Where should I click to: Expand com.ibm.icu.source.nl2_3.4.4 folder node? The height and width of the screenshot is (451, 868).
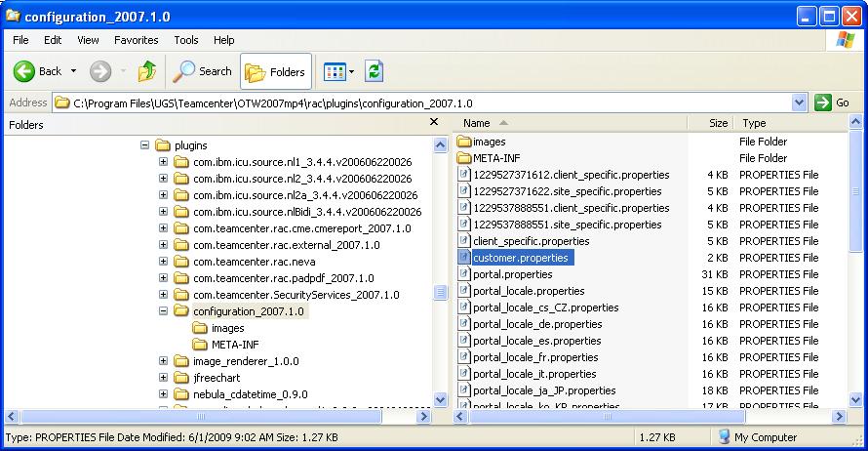pyautogui.click(x=163, y=179)
